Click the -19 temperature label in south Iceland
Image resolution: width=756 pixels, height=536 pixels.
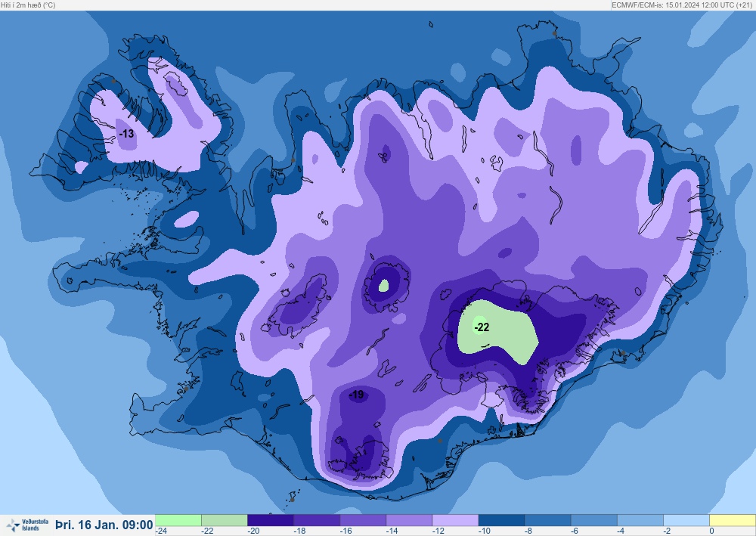pyautogui.click(x=356, y=395)
